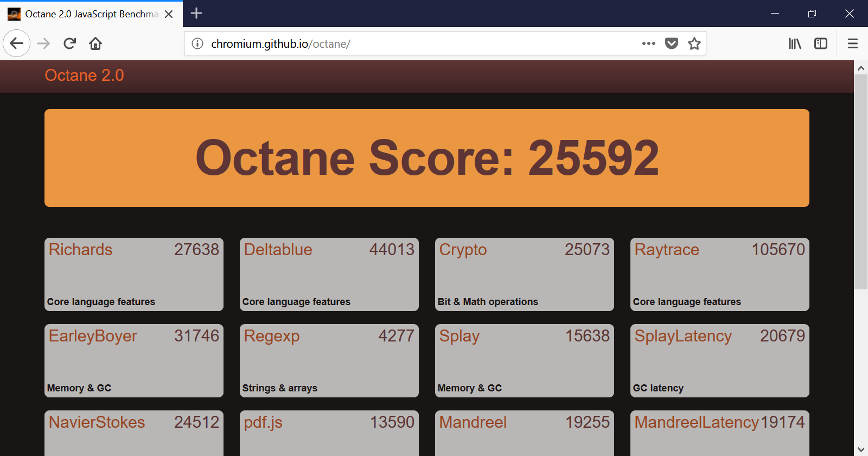Click the EarleyBoyer score 31746
868x456 pixels.
point(196,336)
